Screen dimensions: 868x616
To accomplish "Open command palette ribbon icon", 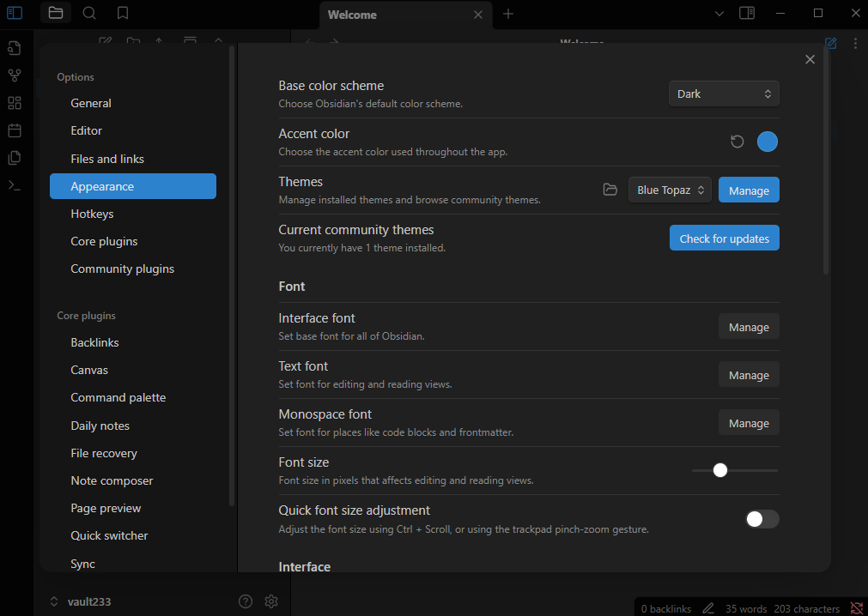I will [15, 186].
